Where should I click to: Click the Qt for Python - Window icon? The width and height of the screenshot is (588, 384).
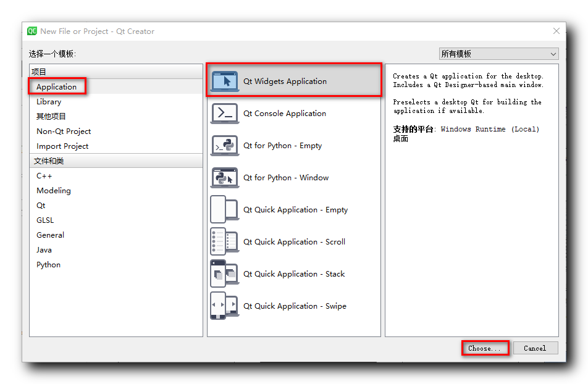tap(225, 178)
